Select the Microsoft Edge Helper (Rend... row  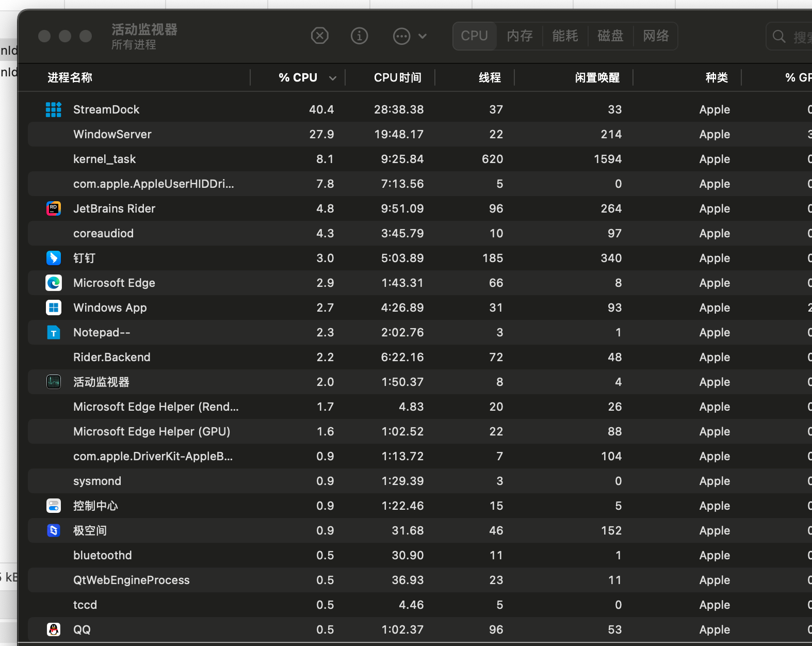[420, 407]
